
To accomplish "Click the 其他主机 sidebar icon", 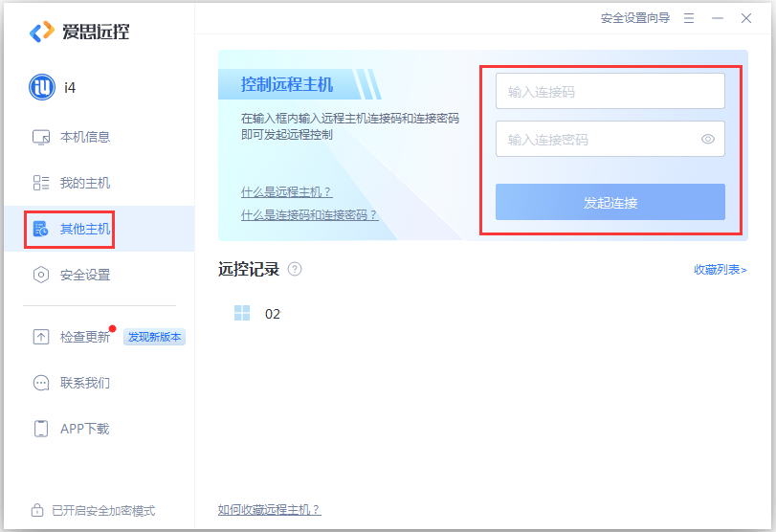I will click(x=40, y=229).
